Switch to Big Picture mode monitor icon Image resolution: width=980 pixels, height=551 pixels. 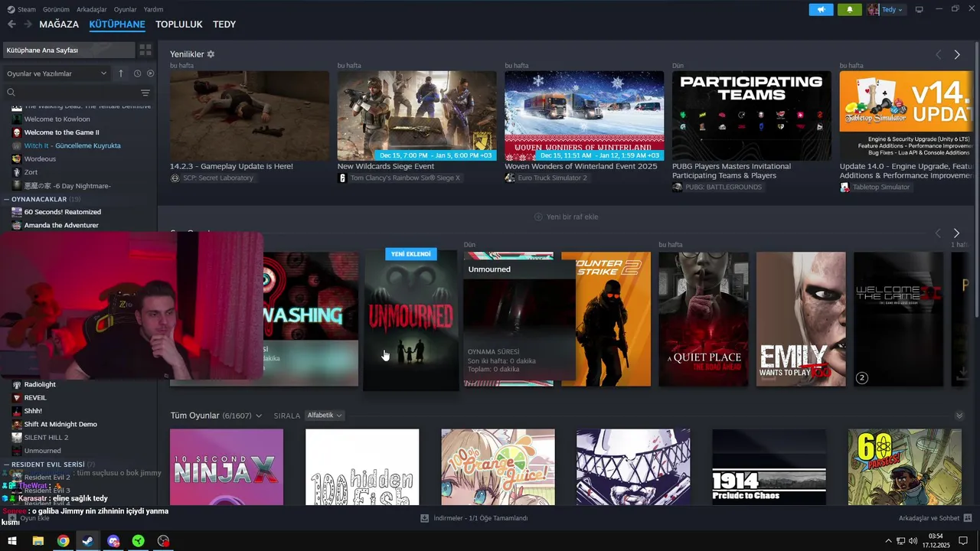[920, 9]
